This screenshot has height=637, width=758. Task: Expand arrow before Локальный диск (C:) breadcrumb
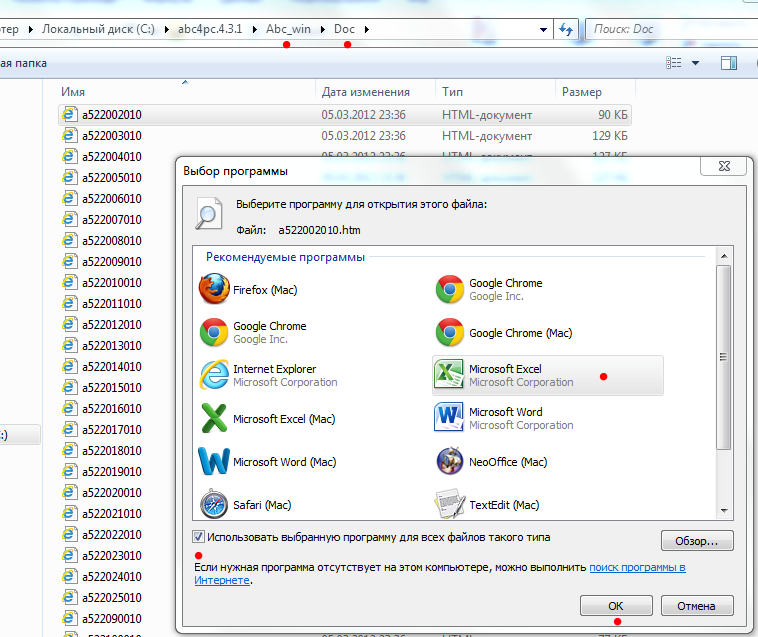(30, 29)
